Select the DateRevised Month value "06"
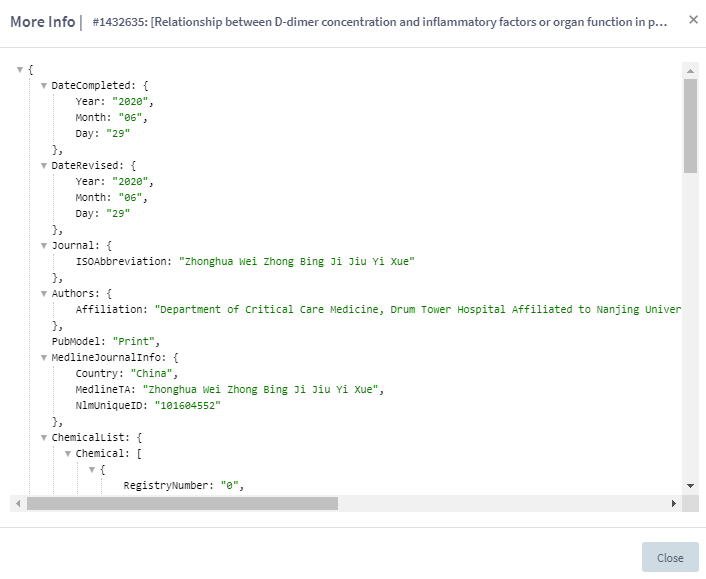 point(130,198)
